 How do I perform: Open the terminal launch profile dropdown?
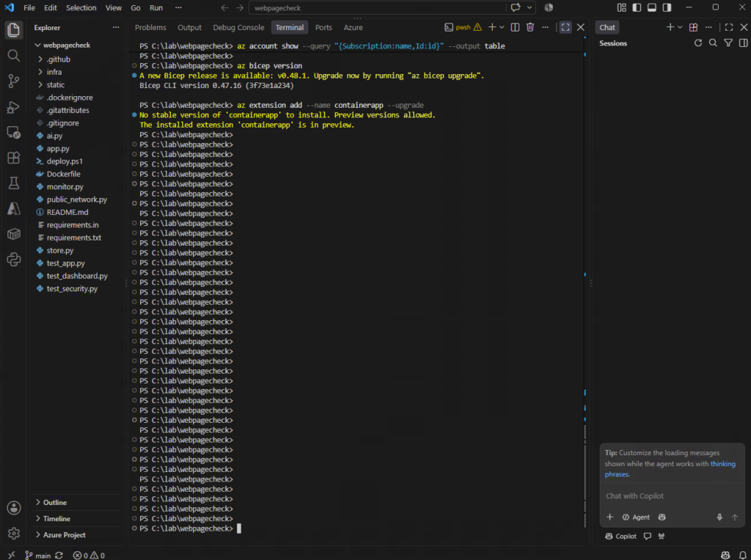[x=502, y=27]
